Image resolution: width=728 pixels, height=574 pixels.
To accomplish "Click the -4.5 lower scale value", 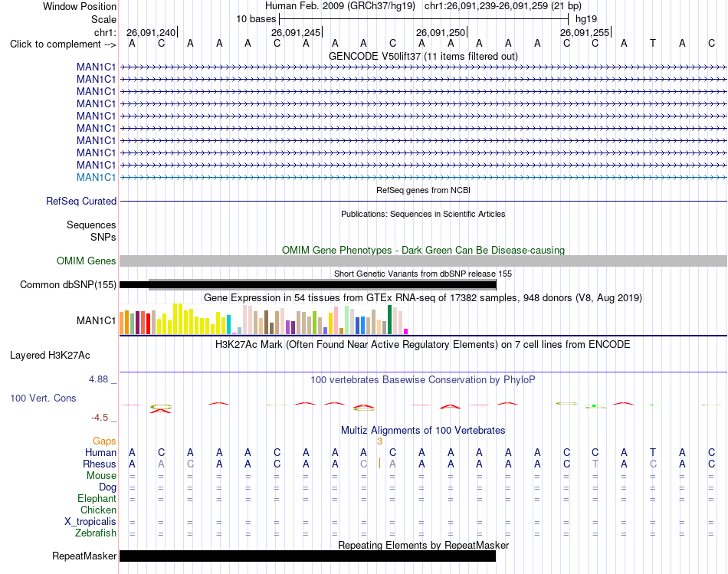I will (100, 418).
